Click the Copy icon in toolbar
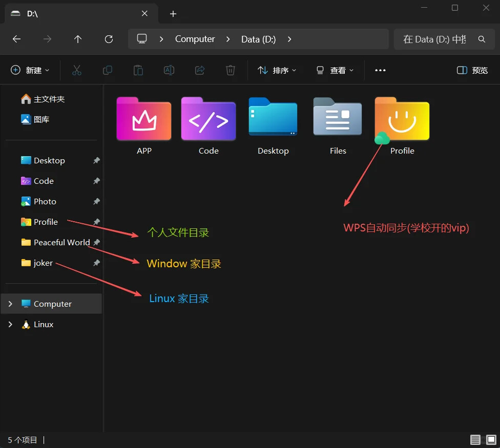500x448 pixels. pyautogui.click(x=108, y=70)
